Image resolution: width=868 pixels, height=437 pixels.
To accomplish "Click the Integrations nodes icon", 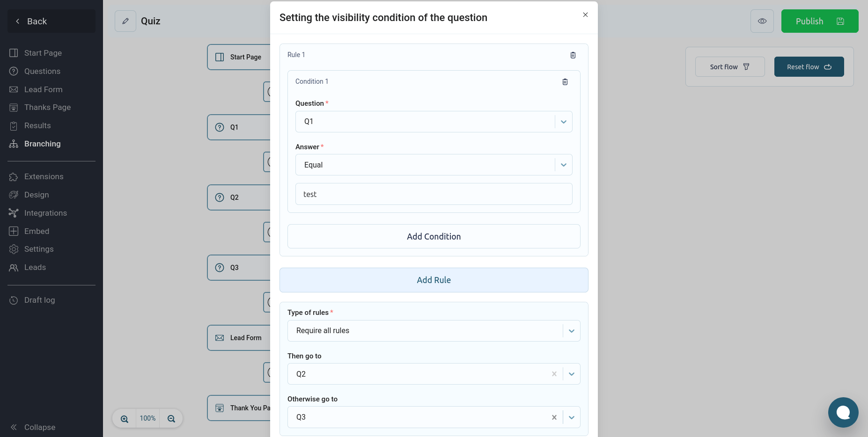I will pyautogui.click(x=14, y=213).
